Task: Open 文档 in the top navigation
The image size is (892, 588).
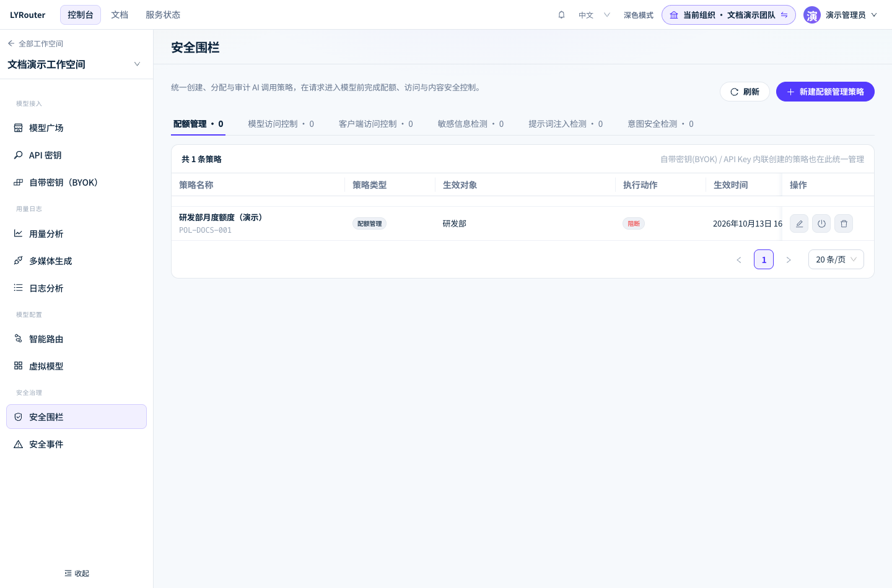Action: [120, 15]
